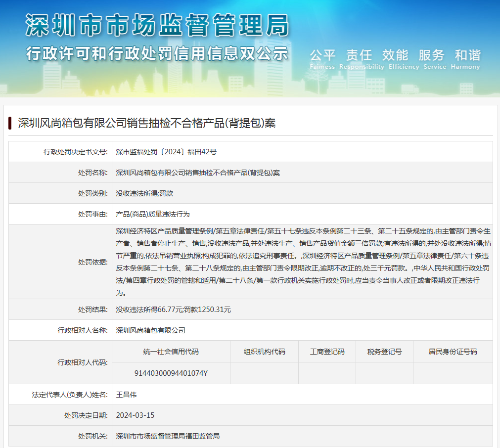
Task: Click the 行政许可和行政处罚信用信息双公示 subtitle
Action: 157,53
